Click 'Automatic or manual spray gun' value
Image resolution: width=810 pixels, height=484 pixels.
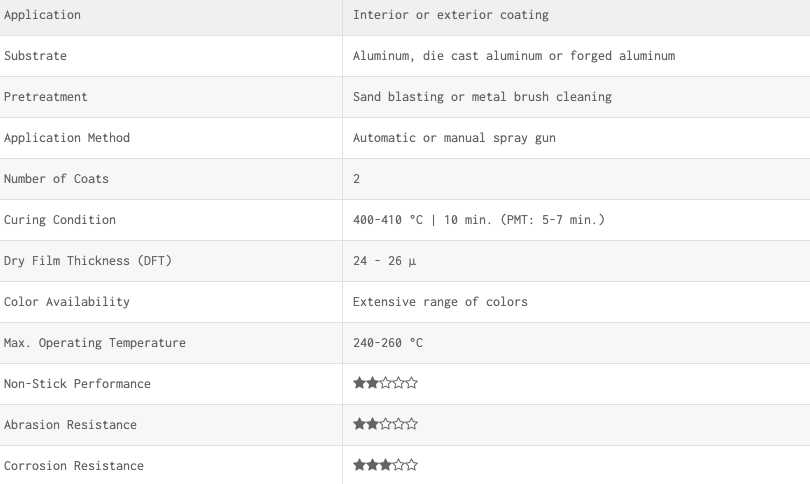(x=455, y=138)
